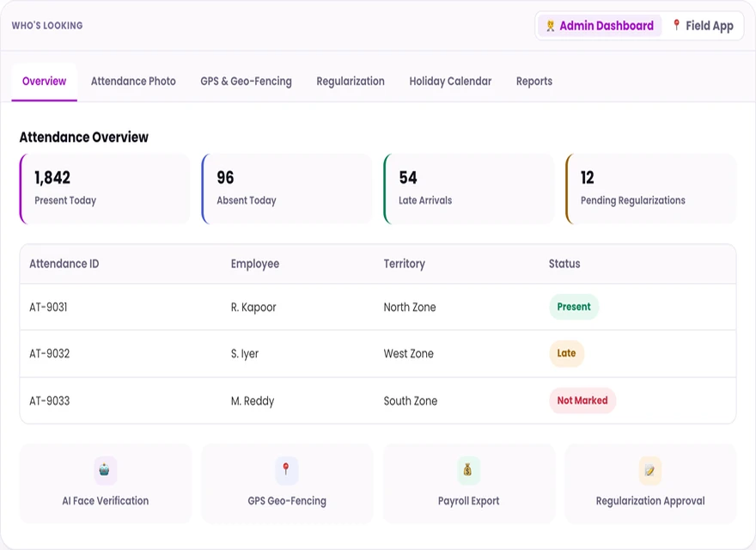Open the Holiday Calendar tab

tap(450, 81)
